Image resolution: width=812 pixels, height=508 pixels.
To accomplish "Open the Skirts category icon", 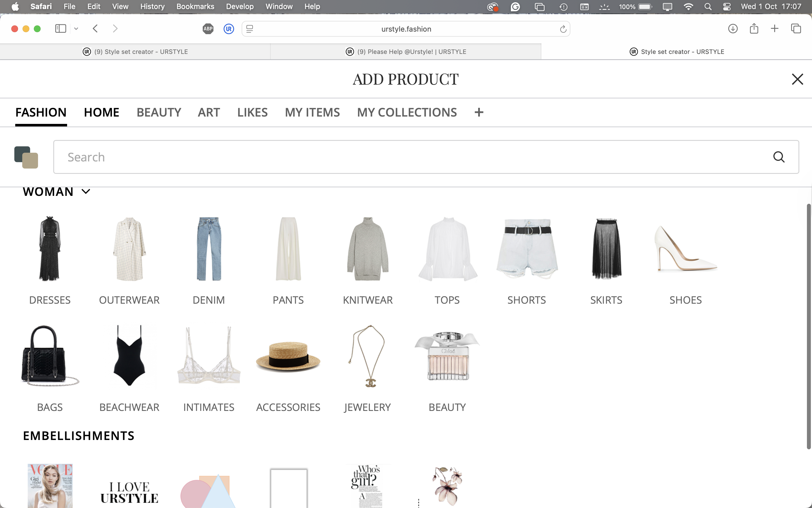I will [x=606, y=249].
